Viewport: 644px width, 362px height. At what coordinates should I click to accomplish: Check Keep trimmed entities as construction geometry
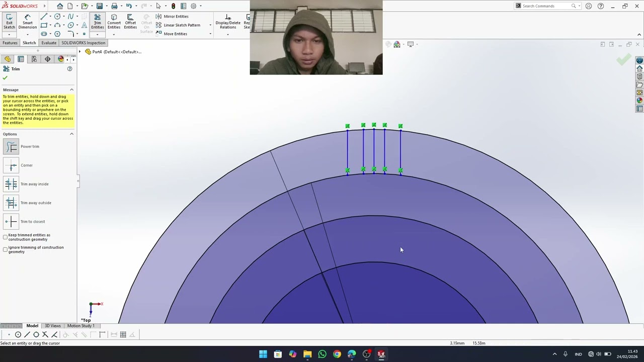pyautogui.click(x=6, y=237)
